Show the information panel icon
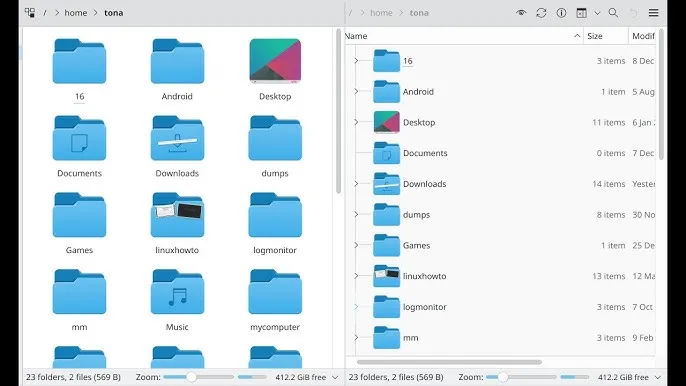This screenshot has width=686, height=386. 561,13
